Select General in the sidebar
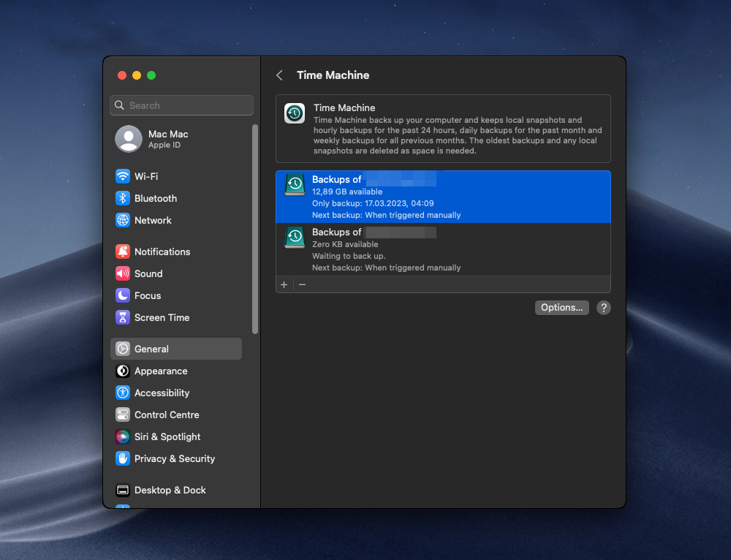This screenshot has width=731, height=560. click(176, 349)
